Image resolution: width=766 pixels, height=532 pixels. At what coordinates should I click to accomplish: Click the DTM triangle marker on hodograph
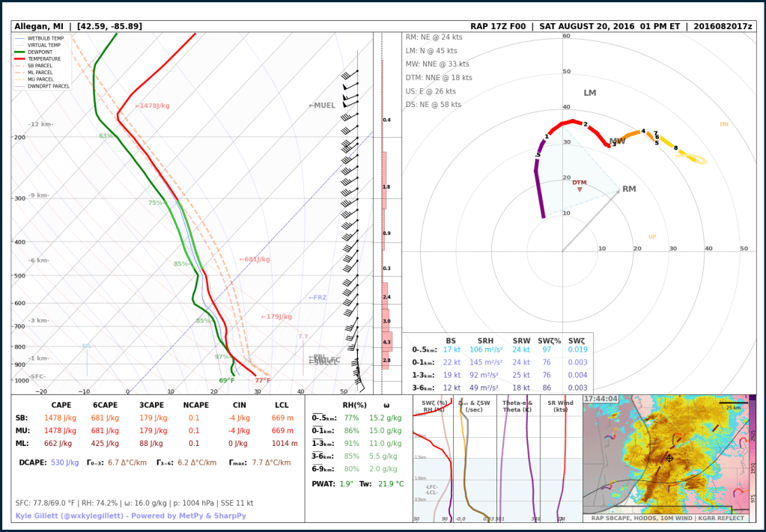(x=580, y=189)
